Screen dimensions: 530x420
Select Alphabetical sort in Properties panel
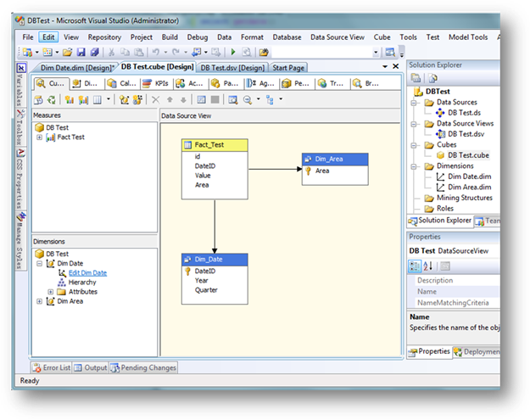click(428, 266)
